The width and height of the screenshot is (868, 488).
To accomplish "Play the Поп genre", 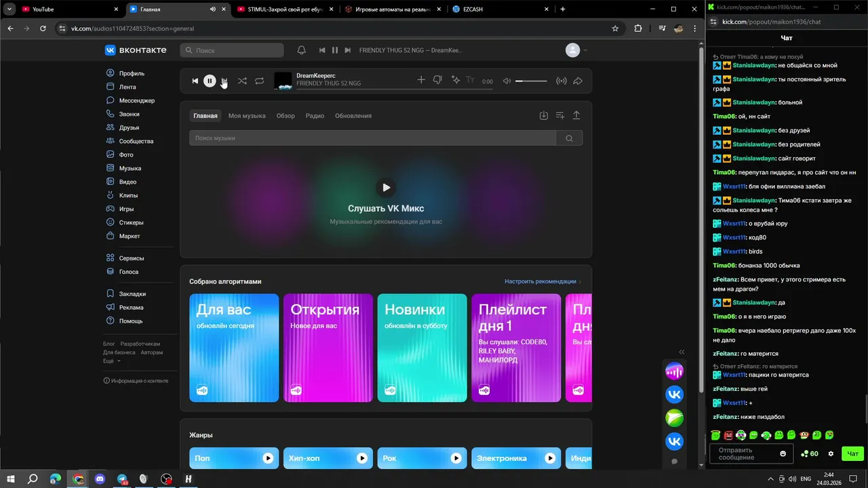I will (x=269, y=458).
